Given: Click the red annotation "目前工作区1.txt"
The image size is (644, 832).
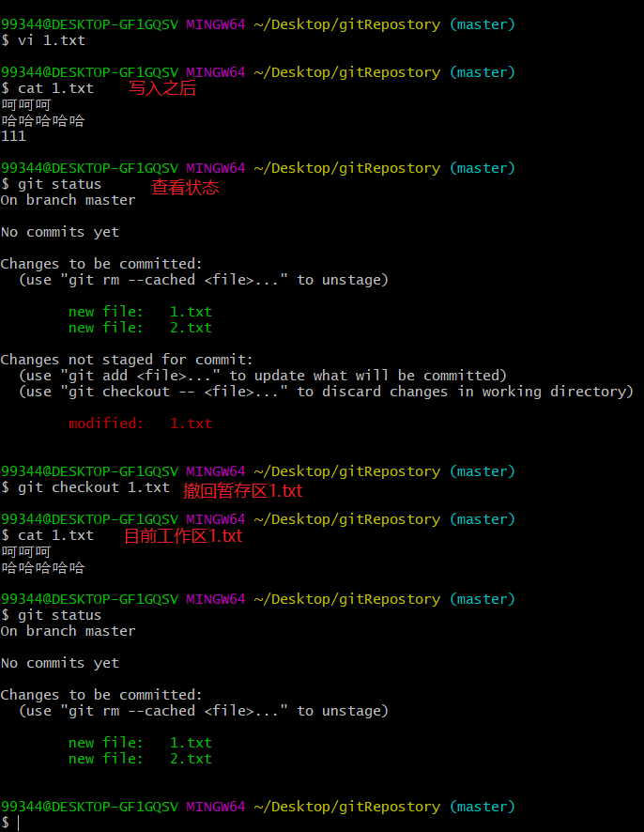Looking at the screenshot, I should pyautogui.click(x=183, y=536).
